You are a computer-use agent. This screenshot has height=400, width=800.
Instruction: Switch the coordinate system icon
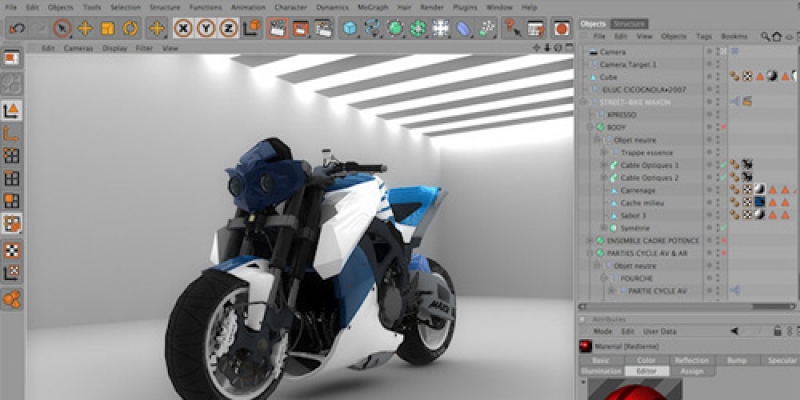click(251, 29)
